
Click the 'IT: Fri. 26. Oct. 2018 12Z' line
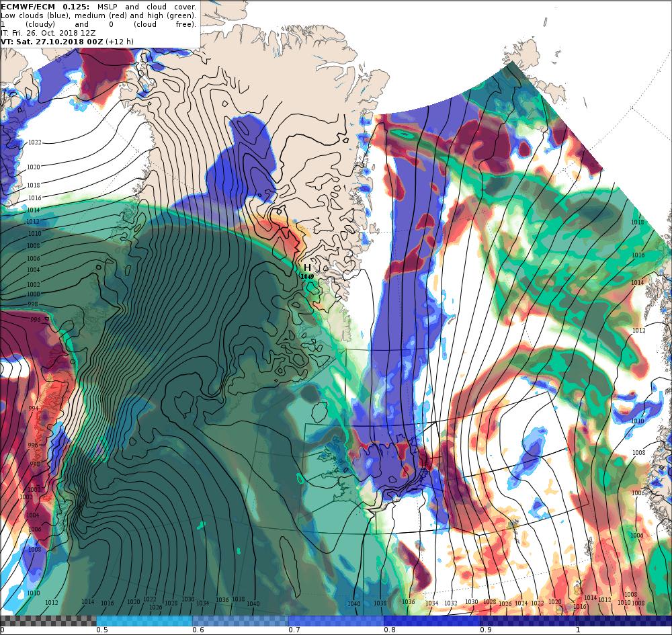click(48, 33)
